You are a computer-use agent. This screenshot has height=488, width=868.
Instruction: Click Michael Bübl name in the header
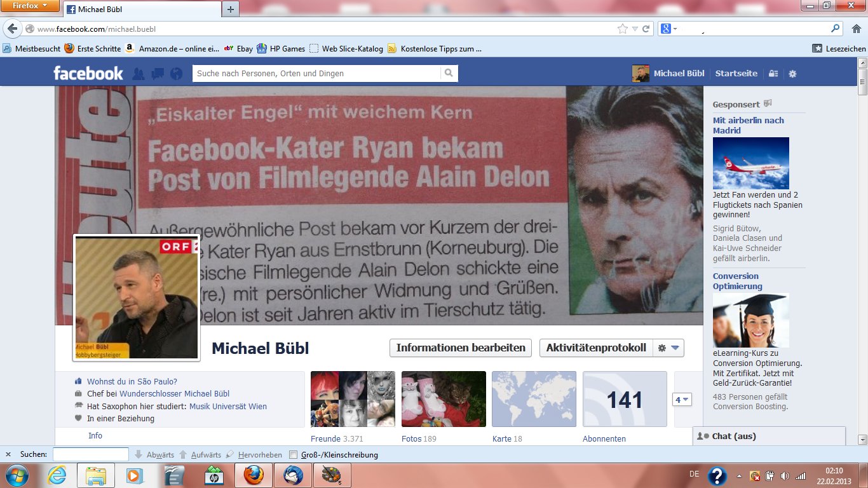679,73
